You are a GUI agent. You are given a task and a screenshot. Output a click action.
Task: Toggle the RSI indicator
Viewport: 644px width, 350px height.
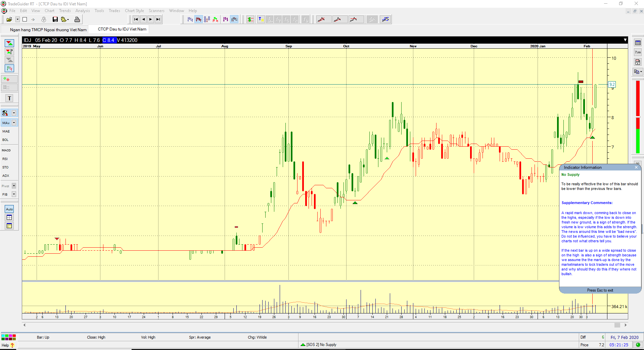[x=5, y=159]
